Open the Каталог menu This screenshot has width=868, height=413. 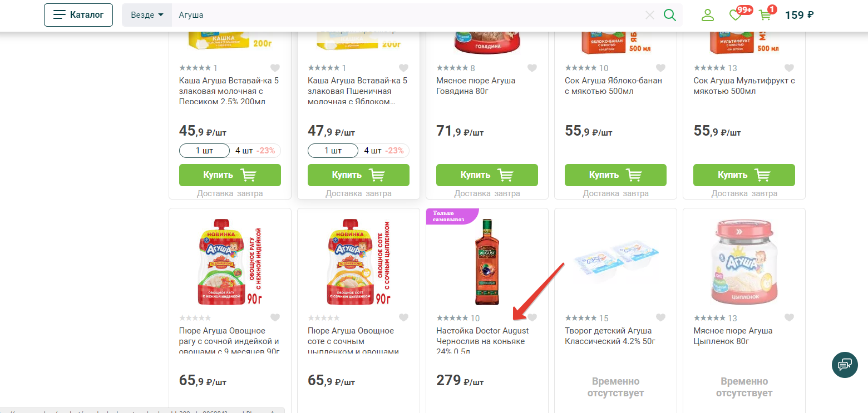coord(78,15)
